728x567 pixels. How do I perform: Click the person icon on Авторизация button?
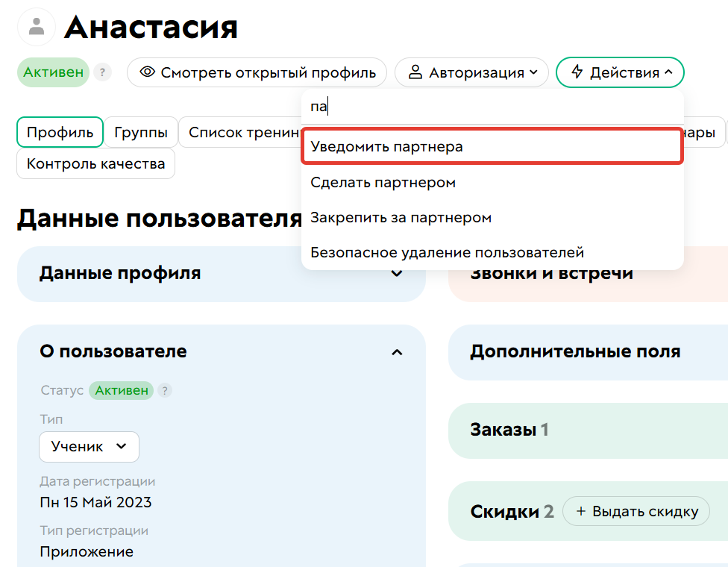[415, 72]
